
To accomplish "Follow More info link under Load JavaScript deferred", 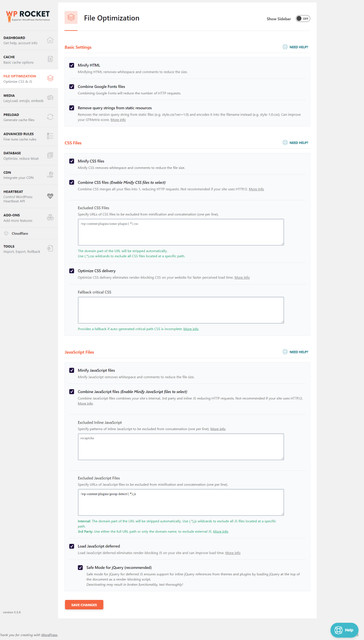I will [233, 553].
